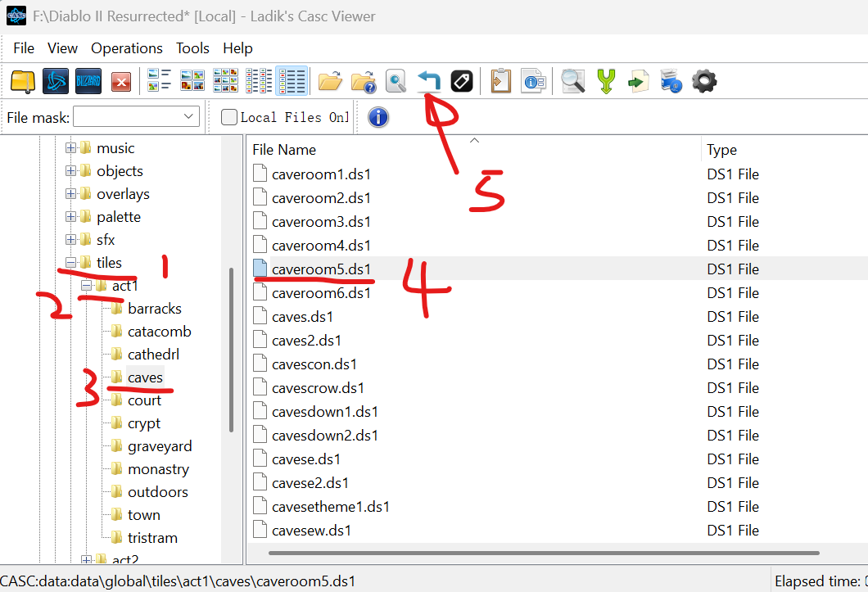Select file caveroom1.ds1
Viewport: 868px width, 592px height.
(321, 174)
